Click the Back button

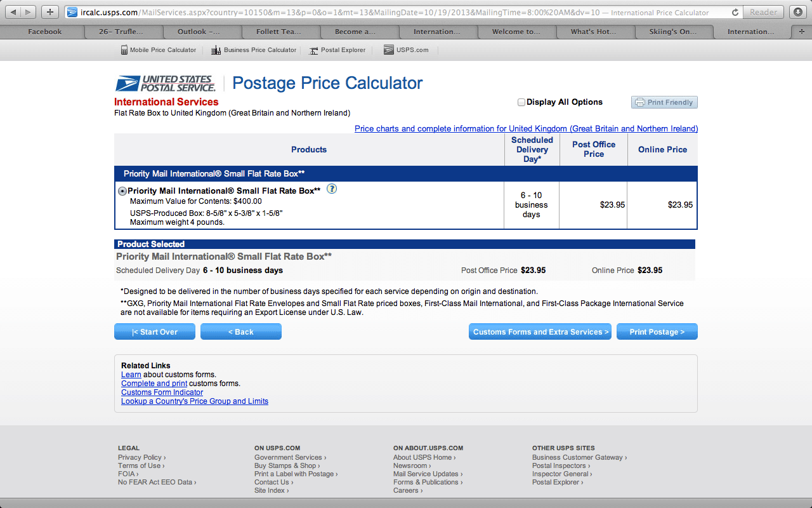point(241,331)
